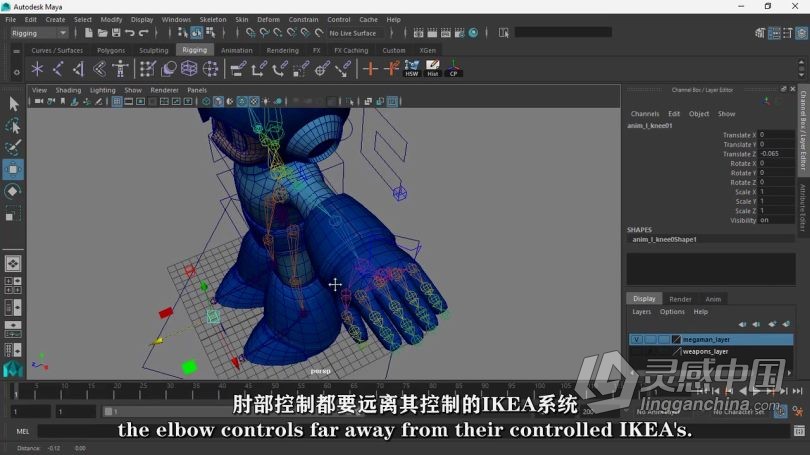Image resolution: width=810 pixels, height=455 pixels.
Task: Open the viewport Panels menu
Action: (x=197, y=90)
